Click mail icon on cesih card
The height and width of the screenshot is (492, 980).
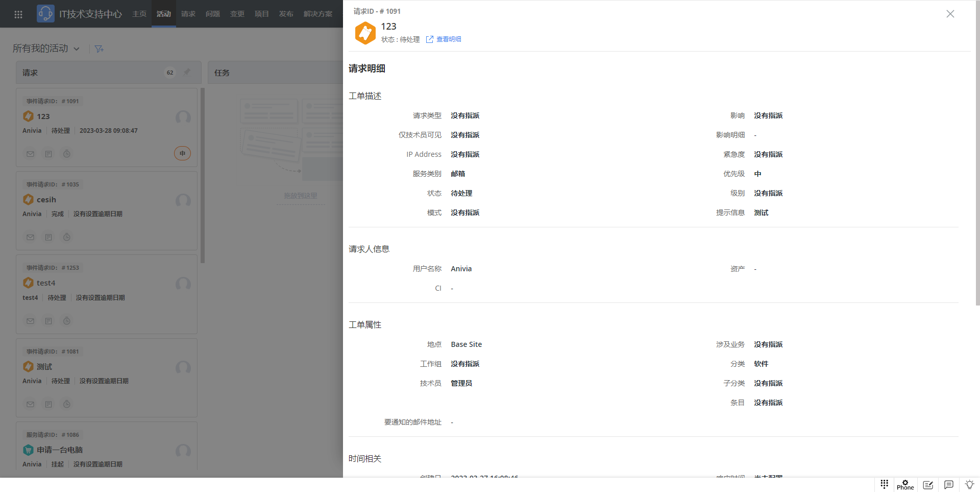click(x=31, y=237)
